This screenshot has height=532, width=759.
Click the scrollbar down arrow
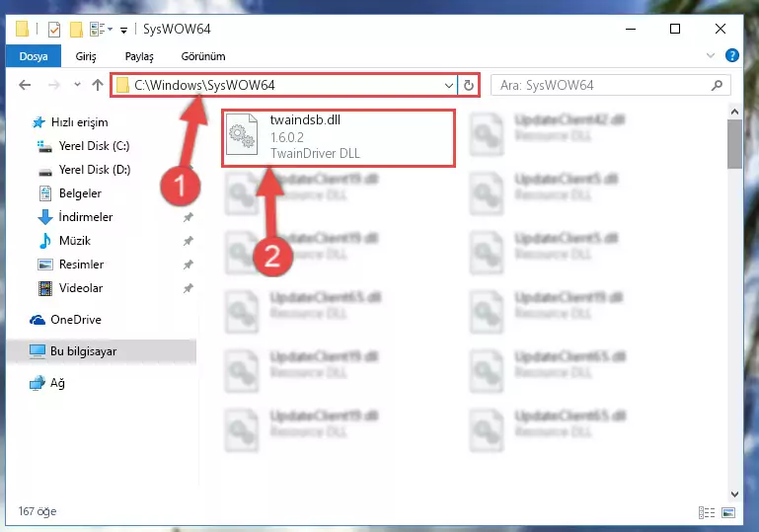(x=734, y=494)
